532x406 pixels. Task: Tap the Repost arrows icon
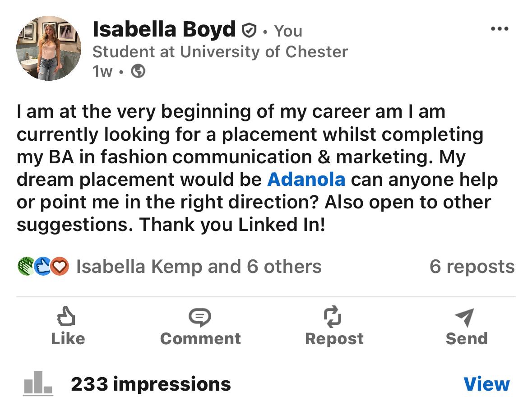pos(334,317)
